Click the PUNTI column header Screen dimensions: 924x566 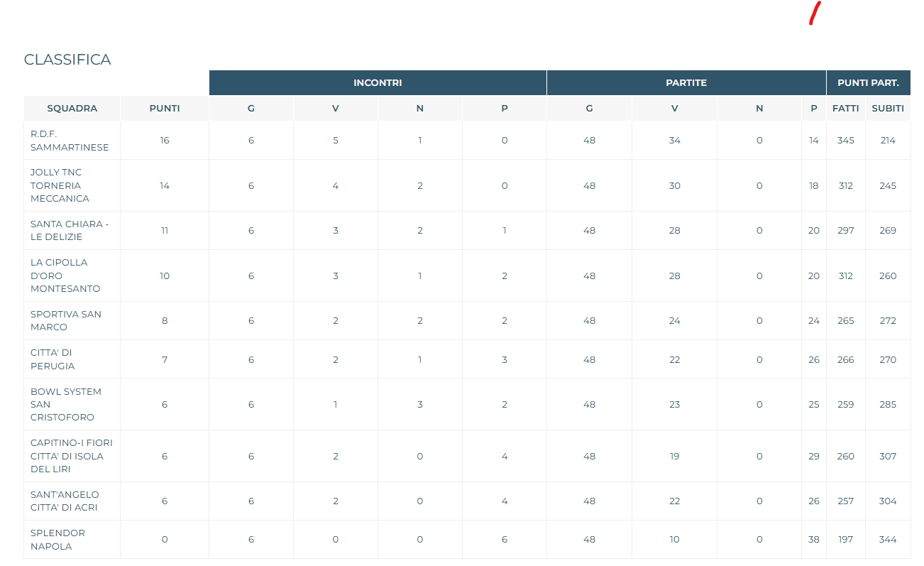pos(165,109)
